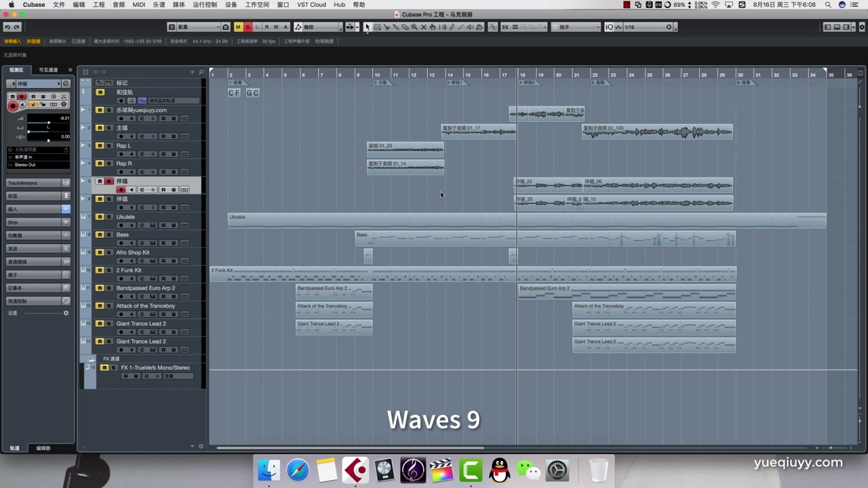Screen dimensions: 868x488
Task: Click the Redo arrow in the toolbar
Action: 17,27
